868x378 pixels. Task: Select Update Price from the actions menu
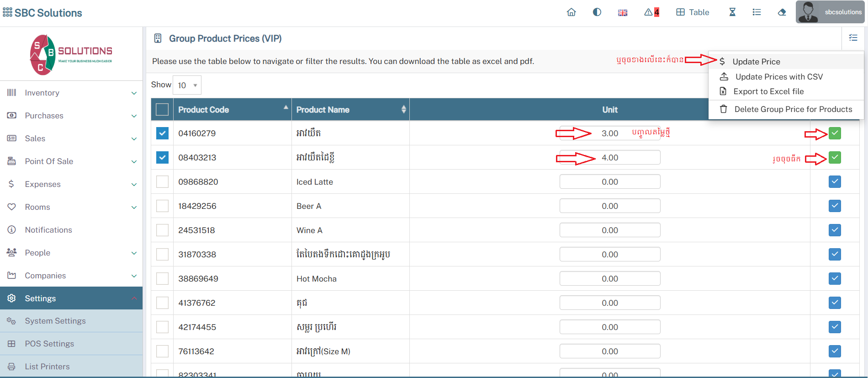coord(756,62)
